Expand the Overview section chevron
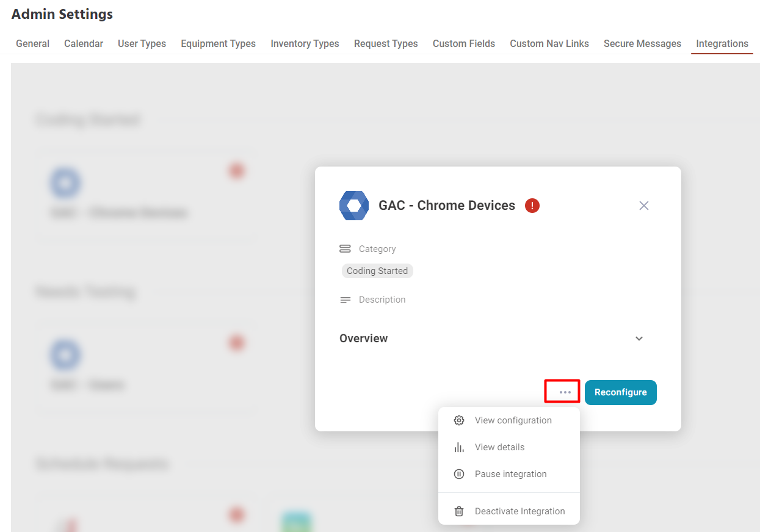Image resolution: width=760 pixels, height=532 pixels. tap(639, 339)
